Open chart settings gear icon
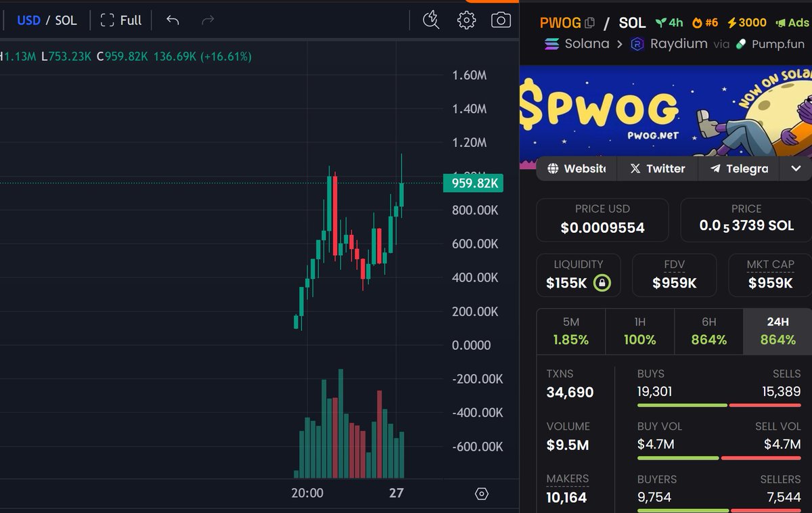The image size is (812, 513). pyautogui.click(x=466, y=20)
